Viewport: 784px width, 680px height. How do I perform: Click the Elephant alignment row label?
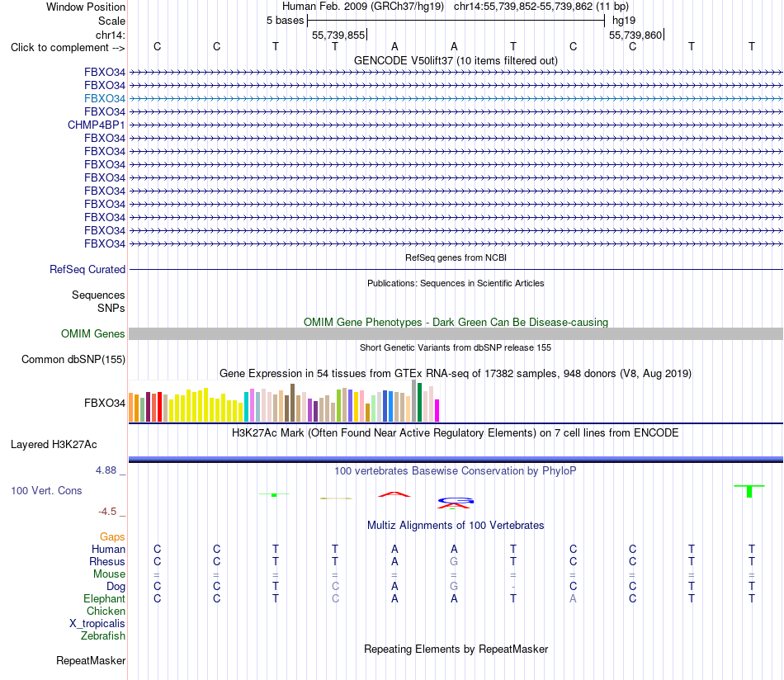point(104,599)
